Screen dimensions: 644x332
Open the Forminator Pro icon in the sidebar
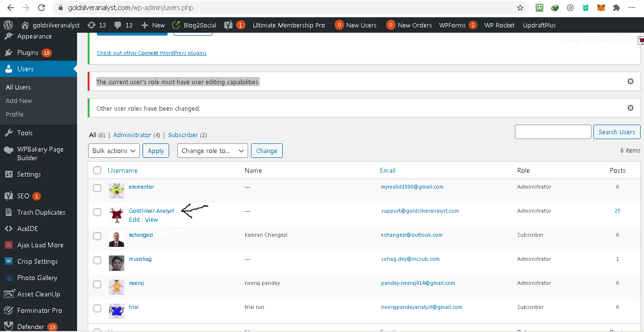pyautogui.click(x=9, y=310)
